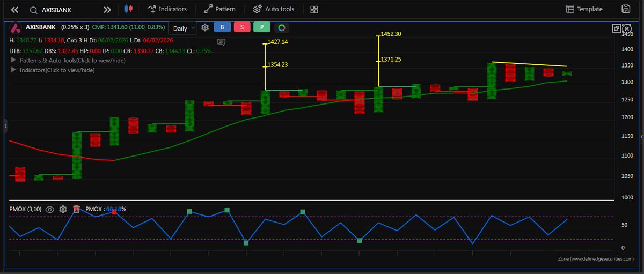Expand Indicators view/hide section

point(53,70)
